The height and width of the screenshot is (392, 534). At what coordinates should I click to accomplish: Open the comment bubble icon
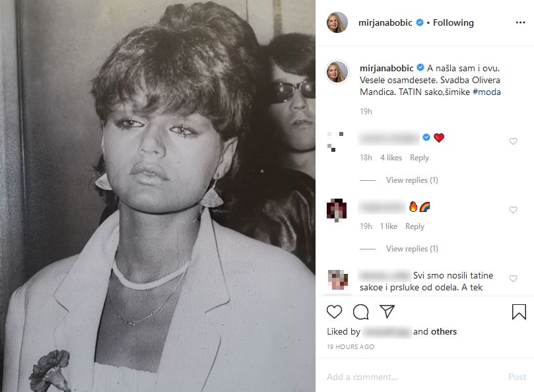[360, 311]
